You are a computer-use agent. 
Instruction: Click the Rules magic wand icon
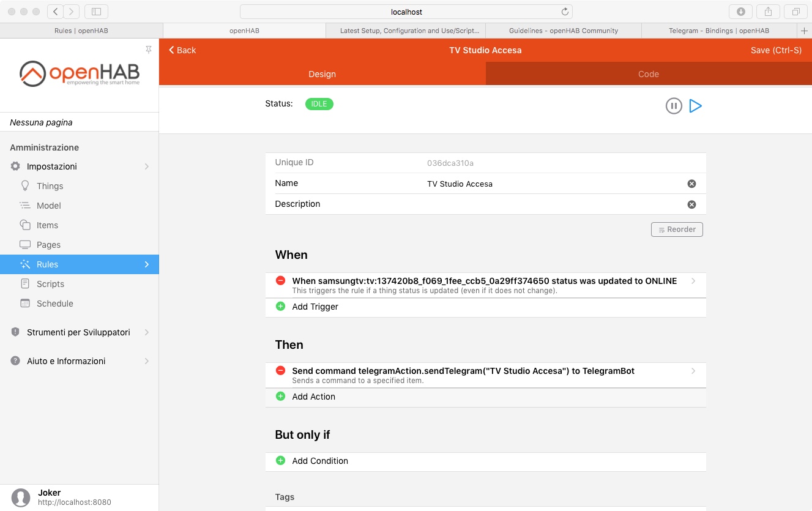[x=25, y=264]
